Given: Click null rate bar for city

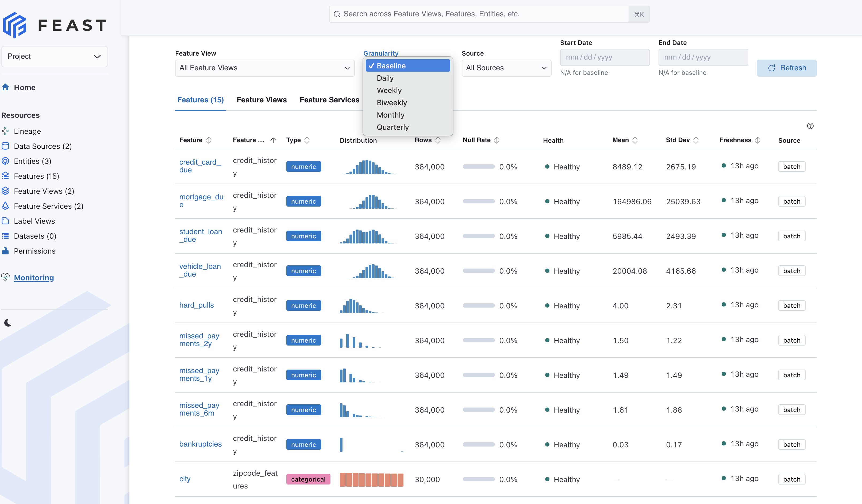Looking at the screenshot, I should (479, 479).
